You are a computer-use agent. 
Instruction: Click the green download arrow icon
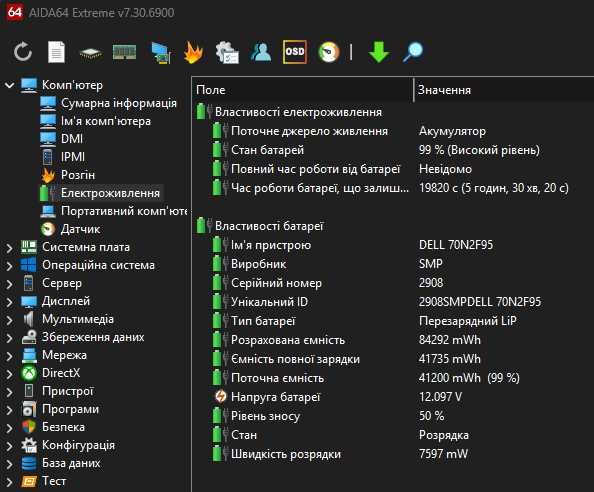(379, 52)
